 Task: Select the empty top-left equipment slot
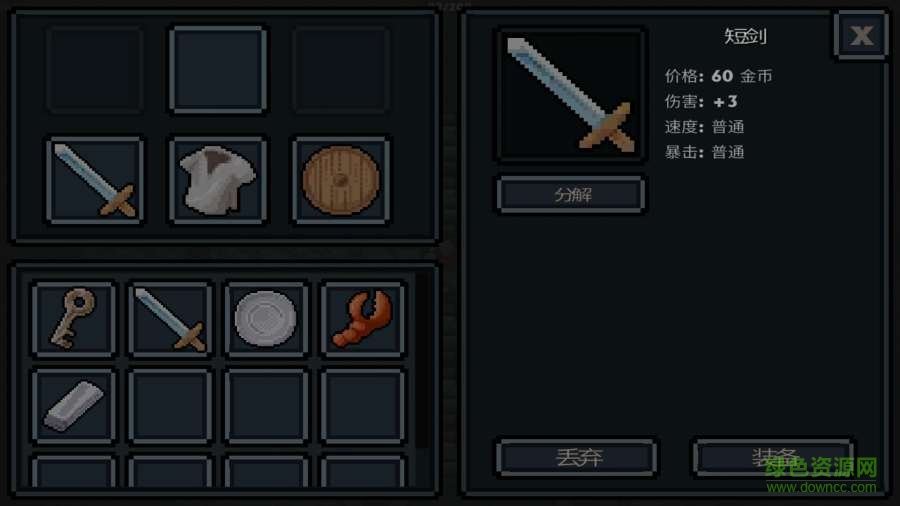click(x=95, y=69)
